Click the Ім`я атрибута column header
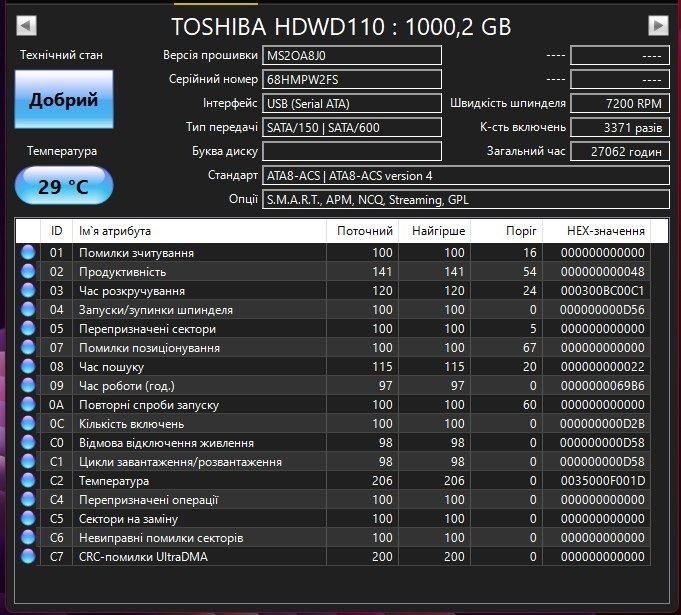The width and height of the screenshot is (681, 615). coord(199,231)
